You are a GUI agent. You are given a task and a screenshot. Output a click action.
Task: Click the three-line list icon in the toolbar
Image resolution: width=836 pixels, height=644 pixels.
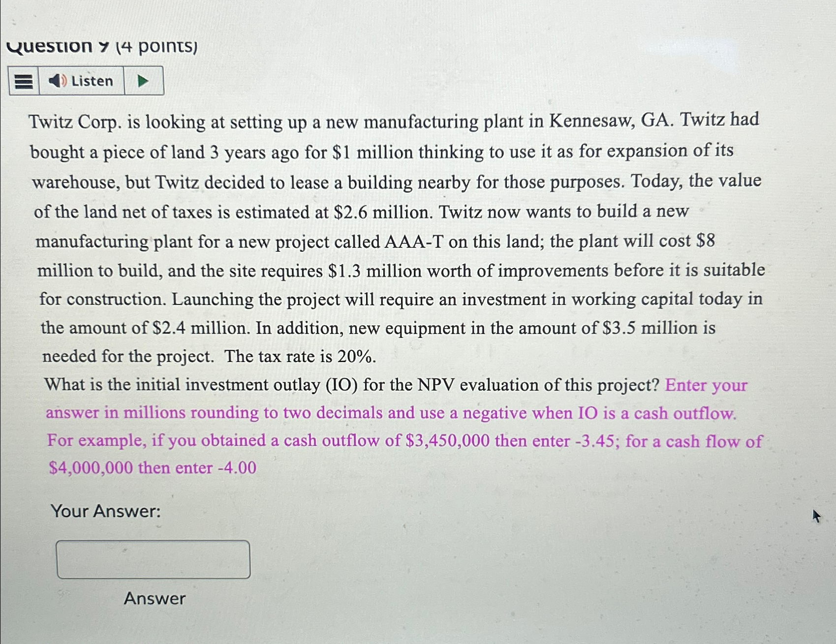click(x=23, y=81)
